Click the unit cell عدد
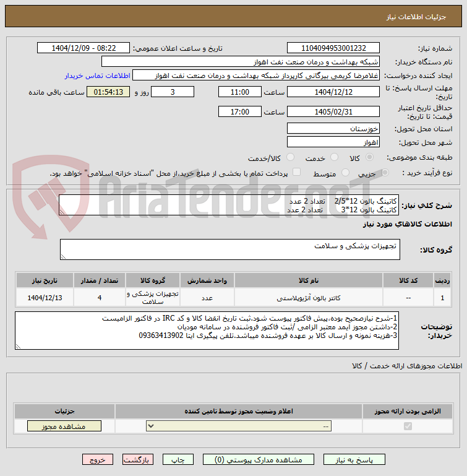Viewport: 467px width, 476px height. point(207,298)
